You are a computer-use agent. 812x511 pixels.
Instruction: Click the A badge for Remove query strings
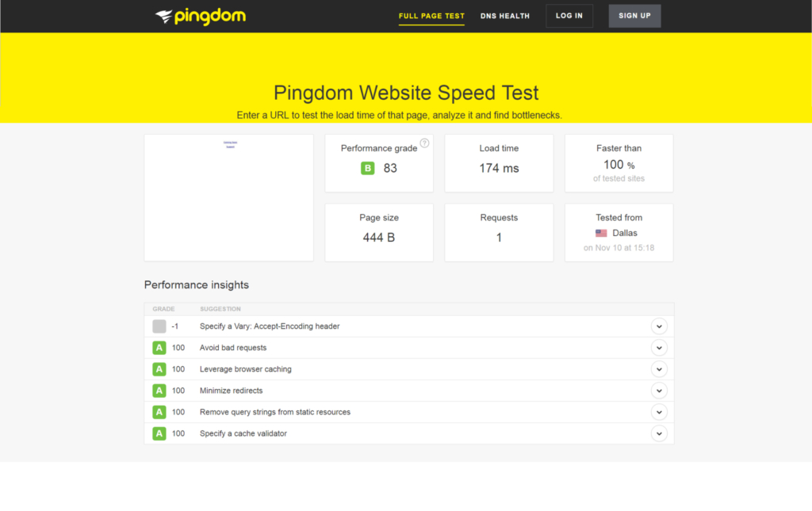pyautogui.click(x=159, y=412)
